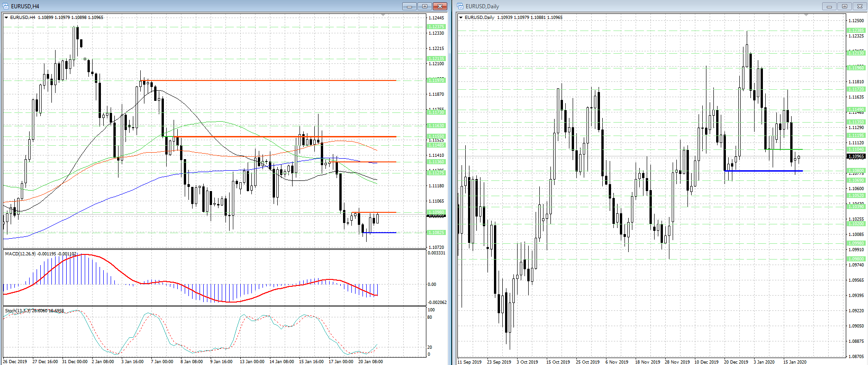Click the EURUSD,H4 window chart icon
The width and height of the screenshot is (868, 365).
6,6
